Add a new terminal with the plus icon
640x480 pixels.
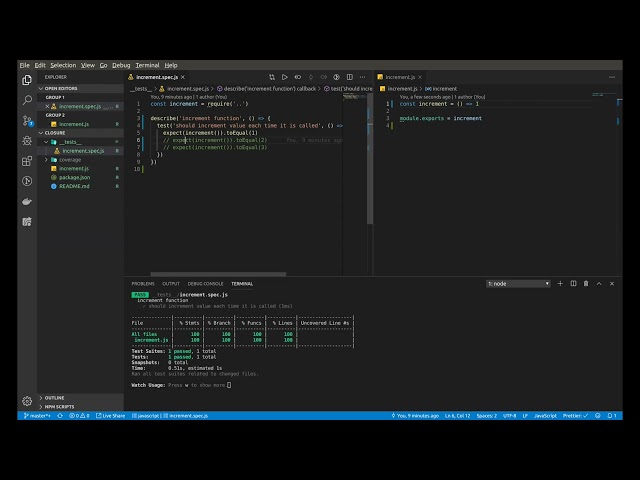pos(560,284)
